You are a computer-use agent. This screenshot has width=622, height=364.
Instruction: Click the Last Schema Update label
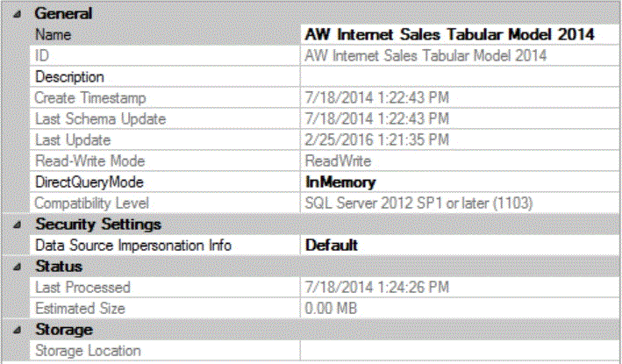tap(100, 119)
